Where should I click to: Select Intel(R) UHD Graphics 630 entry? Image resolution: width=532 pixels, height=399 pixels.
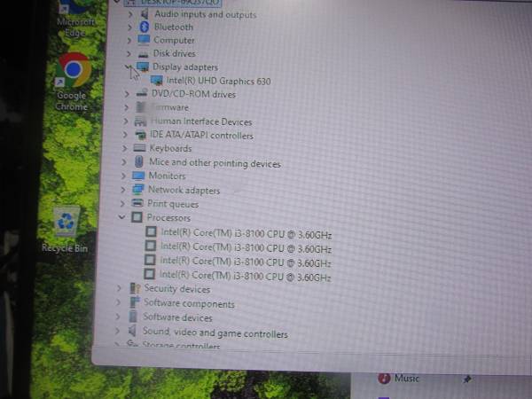pyautogui.click(x=218, y=81)
